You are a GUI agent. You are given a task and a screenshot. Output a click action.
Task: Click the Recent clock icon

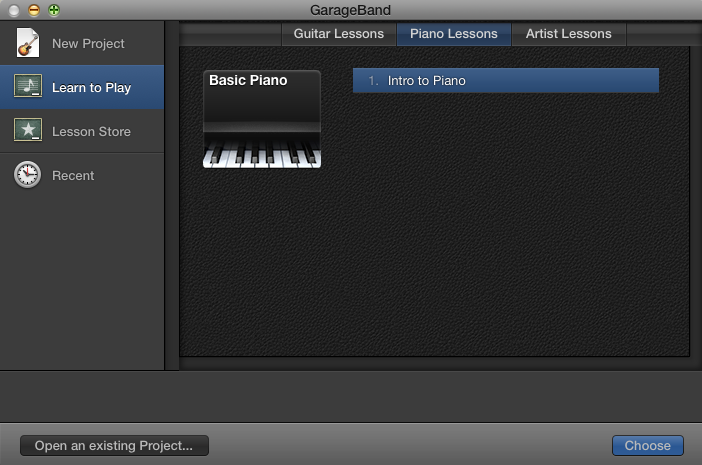click(x=27, y=175)
